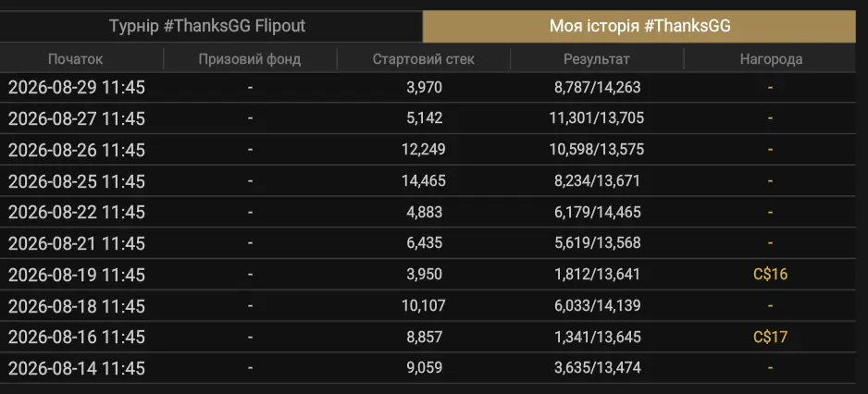
Task: Click the C$16 reward amount
Action: [770, 275]
